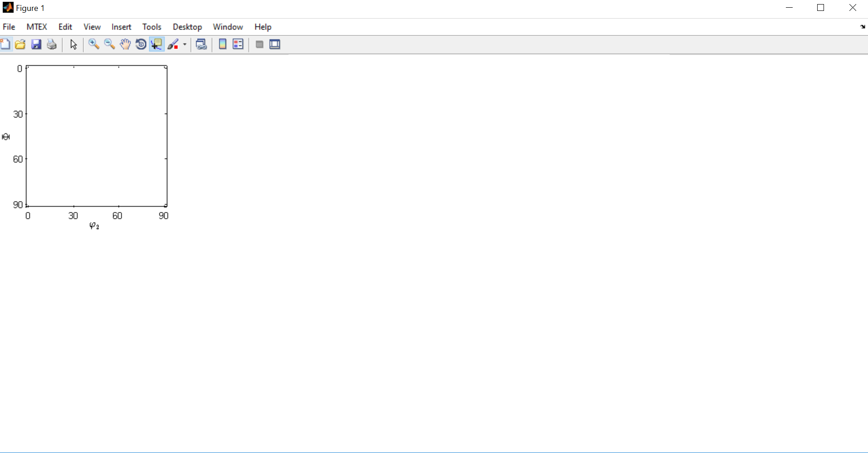The image size is (868, 453).
Task: Print the figure using the printer icon
Action: point(51,44)
